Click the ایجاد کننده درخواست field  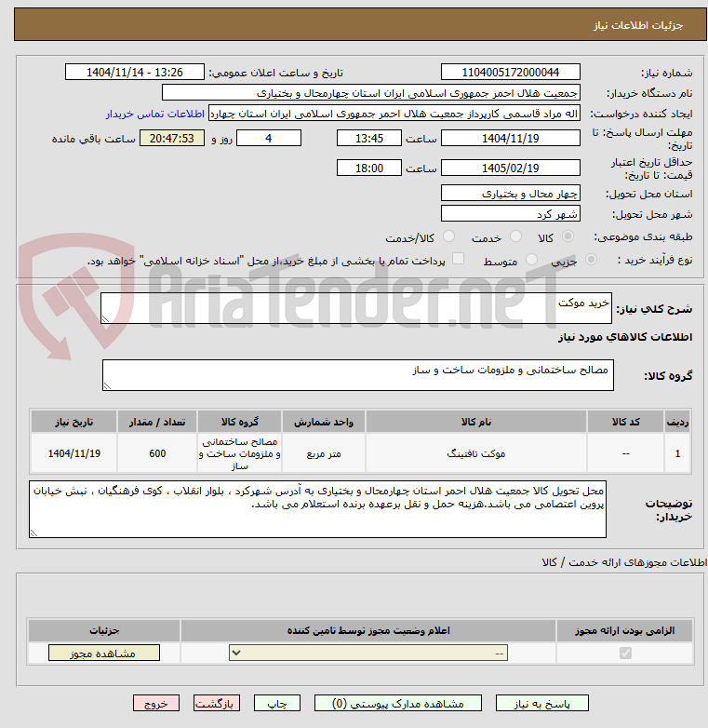pos(394,114)
